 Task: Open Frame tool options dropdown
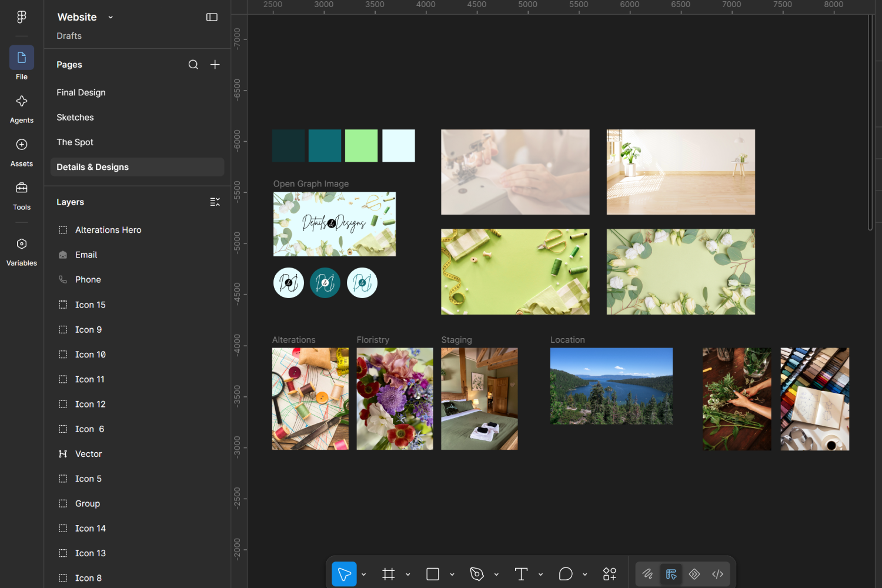(x=407, y=574)
